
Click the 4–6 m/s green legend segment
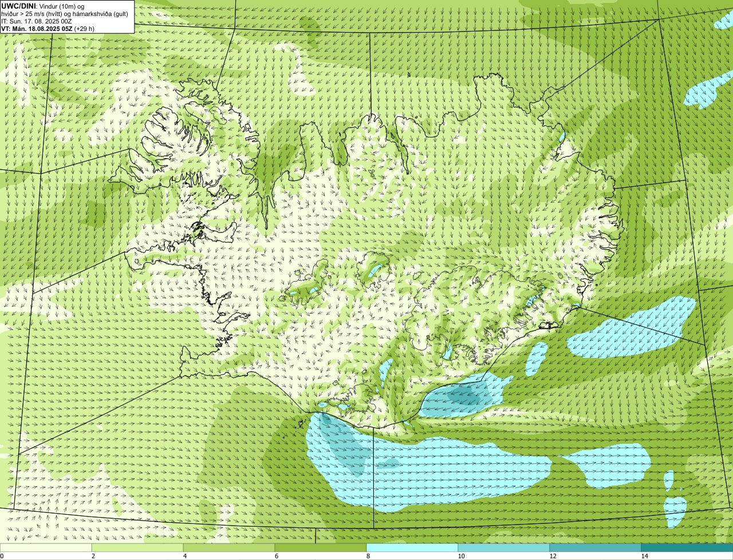pos(229,547)
